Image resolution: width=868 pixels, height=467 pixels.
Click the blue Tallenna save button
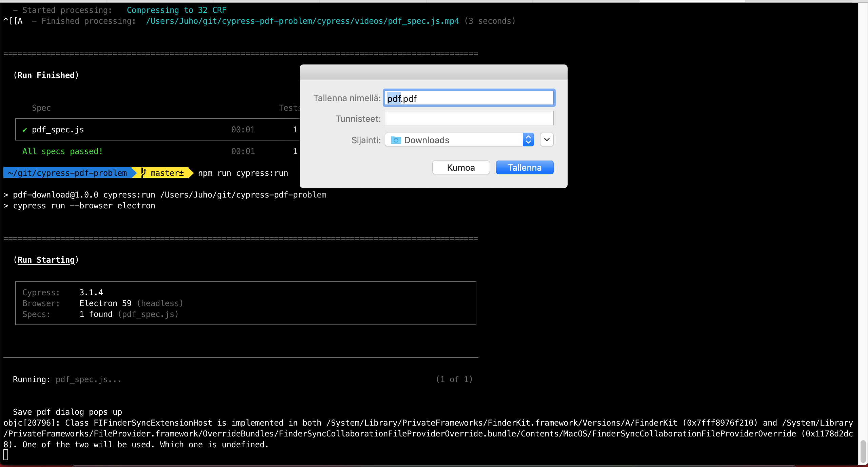coord(524,168)
